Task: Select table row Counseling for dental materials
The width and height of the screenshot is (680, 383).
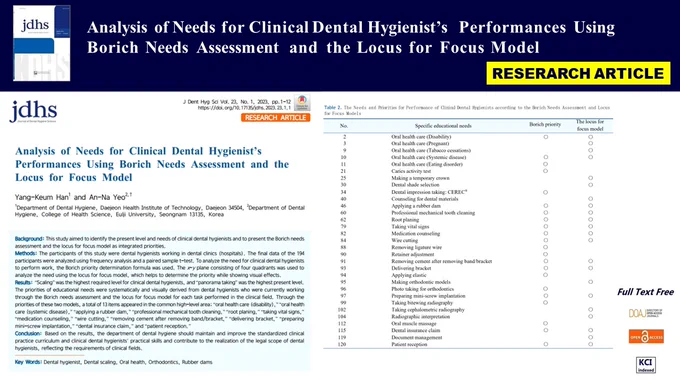Action: point(468,199)
